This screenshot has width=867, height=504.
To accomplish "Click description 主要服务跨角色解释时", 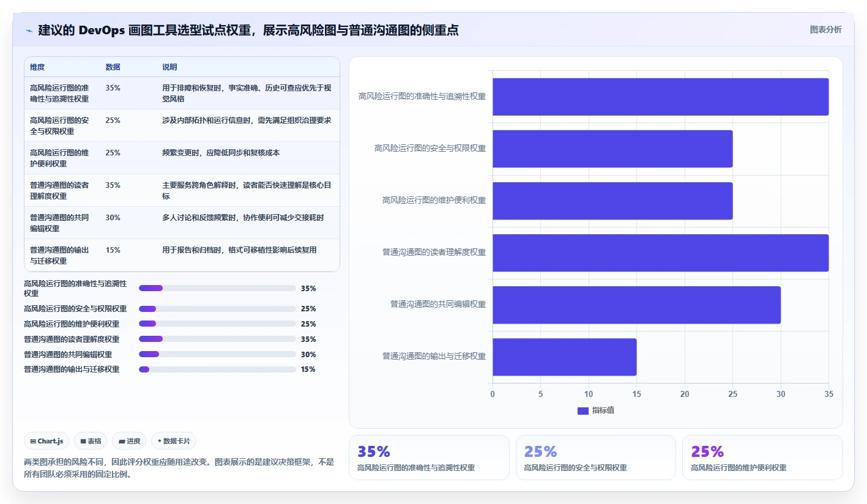I will click(x=247, y=190).
